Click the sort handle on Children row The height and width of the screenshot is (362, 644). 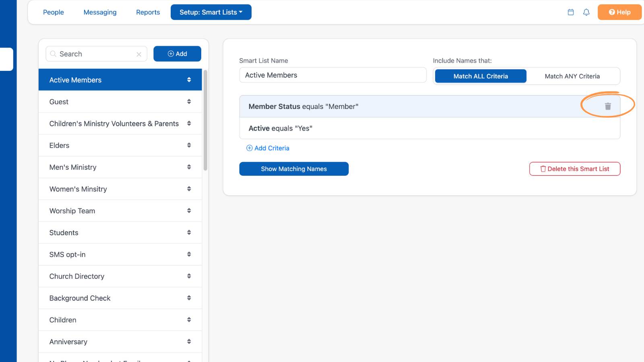(x=189, y=320)
